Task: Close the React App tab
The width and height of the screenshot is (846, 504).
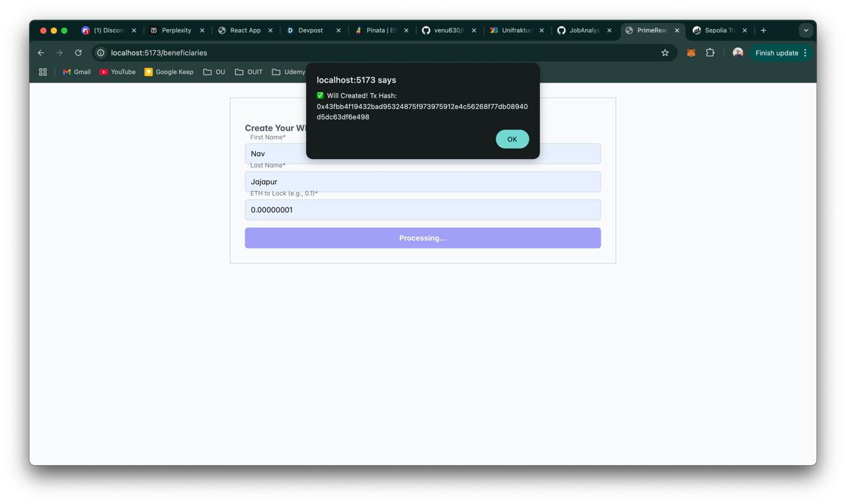Action: click(x=270, y=30)
